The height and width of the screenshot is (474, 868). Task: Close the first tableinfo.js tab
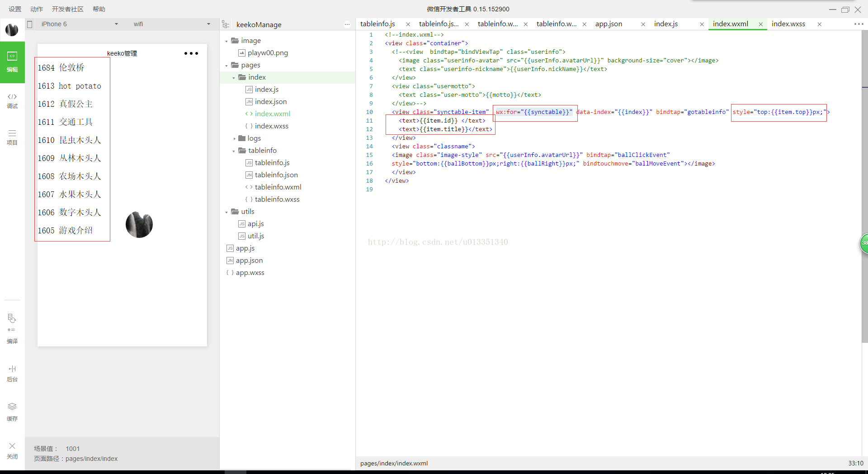[408, 24]
